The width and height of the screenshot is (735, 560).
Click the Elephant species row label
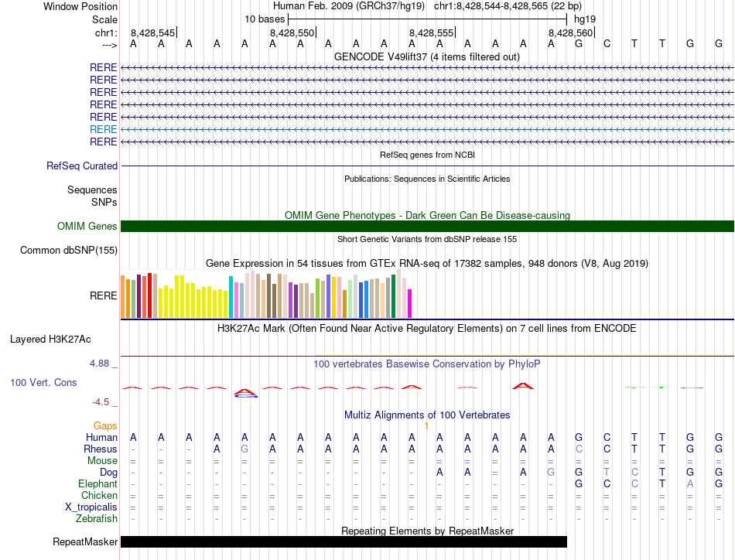click(97, 483)
